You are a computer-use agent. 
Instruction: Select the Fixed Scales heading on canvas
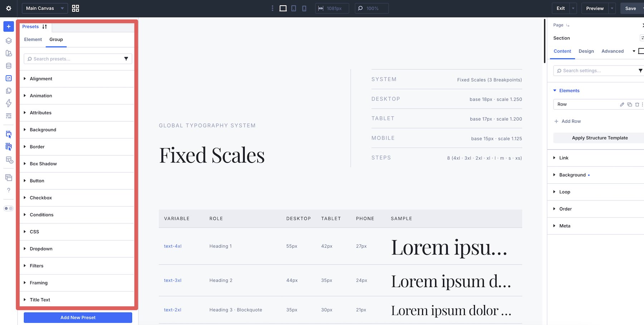click(x=212, y=155)
